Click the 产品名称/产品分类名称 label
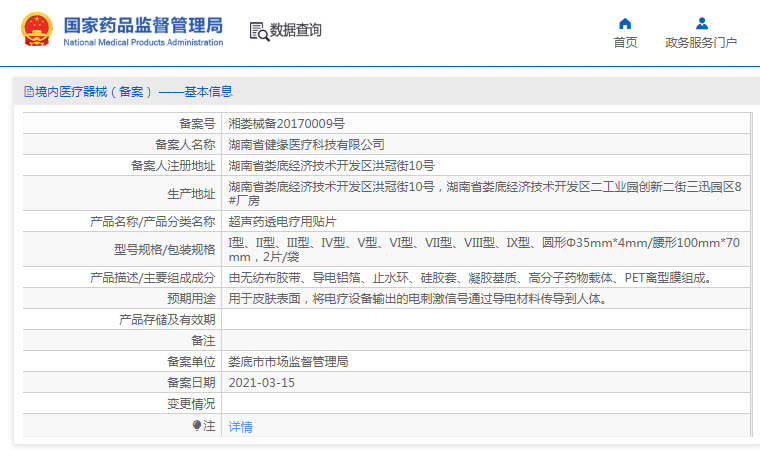 pyautogui.click(x=153, y=222)
